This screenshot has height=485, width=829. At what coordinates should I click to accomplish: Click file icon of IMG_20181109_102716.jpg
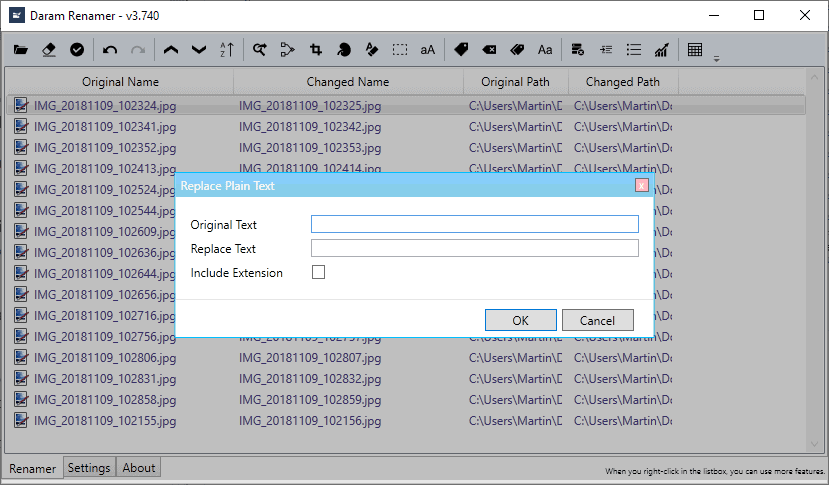21,315
